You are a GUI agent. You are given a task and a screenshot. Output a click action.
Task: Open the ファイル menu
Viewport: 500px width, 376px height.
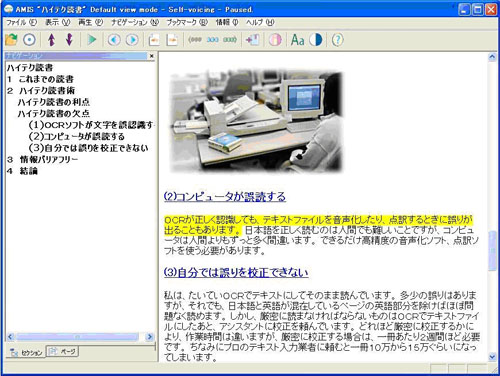22,22
